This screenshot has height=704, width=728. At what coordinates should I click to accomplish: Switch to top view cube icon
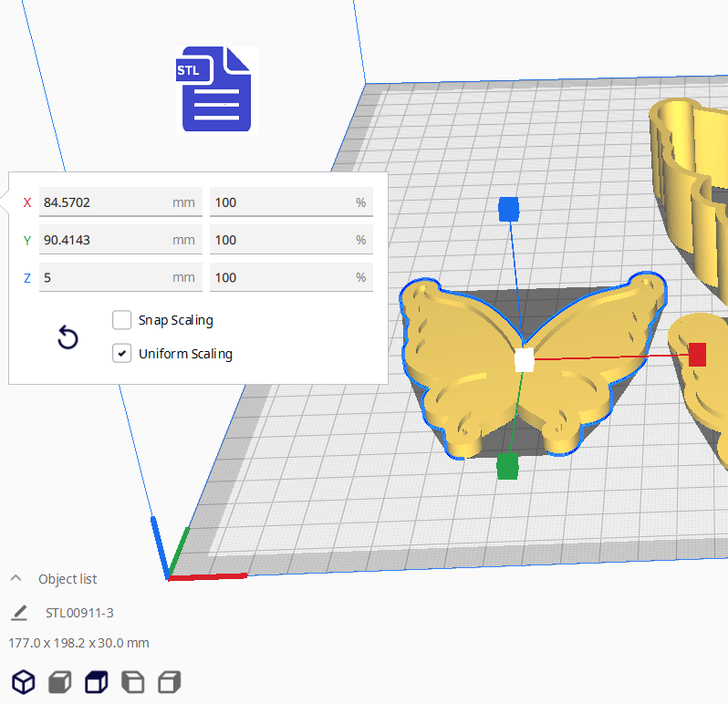point(96,681)
